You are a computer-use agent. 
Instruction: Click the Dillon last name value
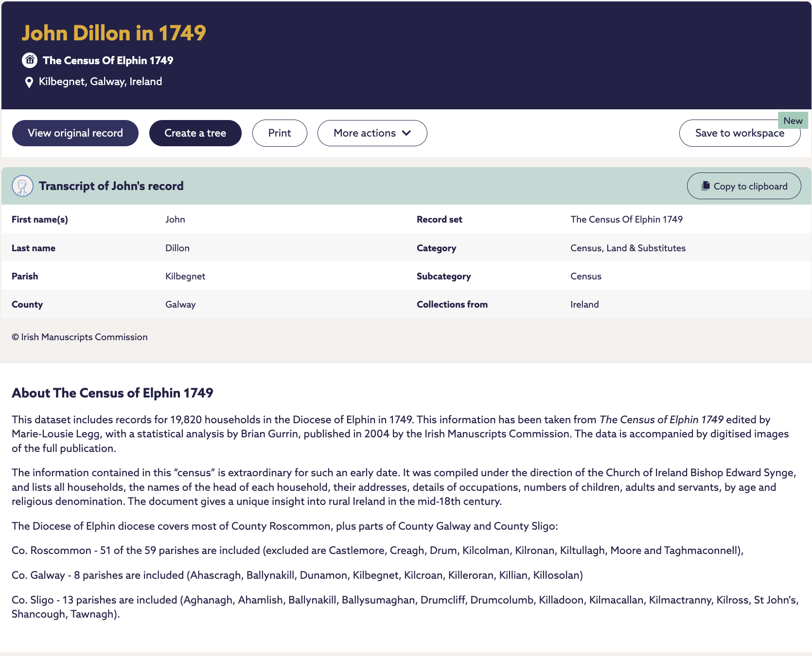pyautogui.click(x=177, y=248)
